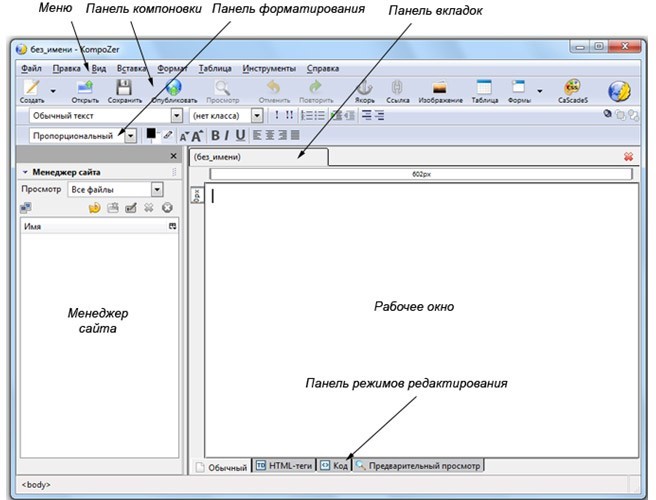Viewport: 656px width, 500px height.
Task: Toggle underline with the U button
Action: pyautogui.click(x=240, y=136)
